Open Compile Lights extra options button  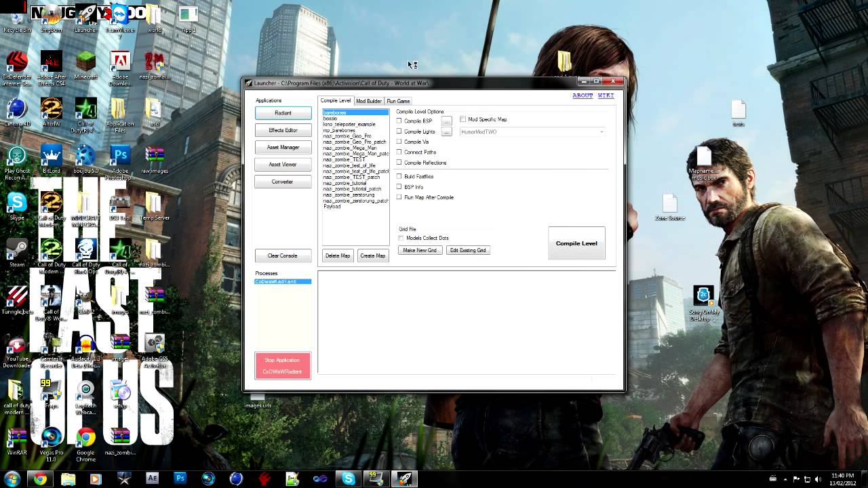click(446, 132)
